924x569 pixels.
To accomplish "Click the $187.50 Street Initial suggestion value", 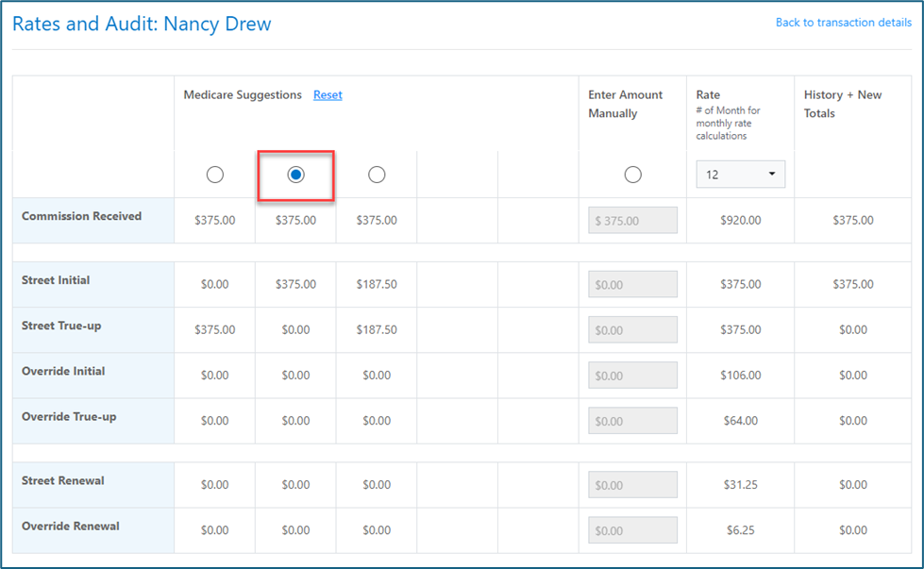I will [377, 285].
